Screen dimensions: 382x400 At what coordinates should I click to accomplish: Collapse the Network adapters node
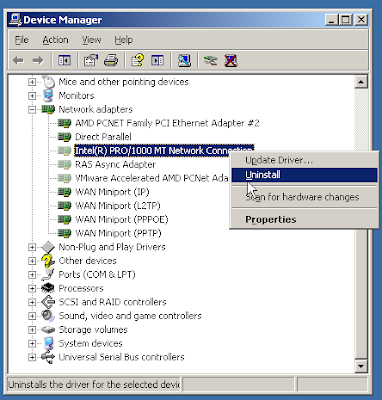[32, 109]
